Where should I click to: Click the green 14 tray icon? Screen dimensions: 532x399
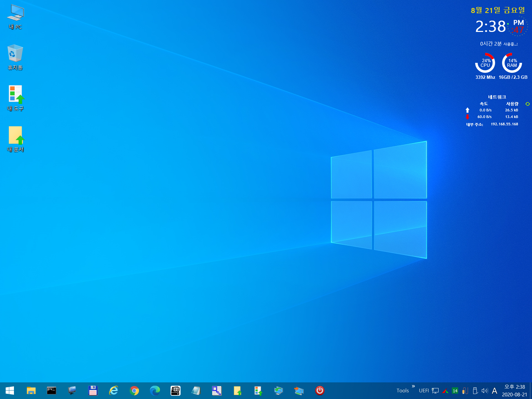(455, 391)
